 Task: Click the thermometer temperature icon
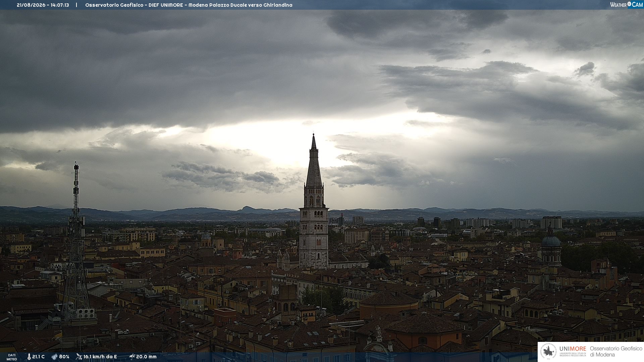click(29, 357)
